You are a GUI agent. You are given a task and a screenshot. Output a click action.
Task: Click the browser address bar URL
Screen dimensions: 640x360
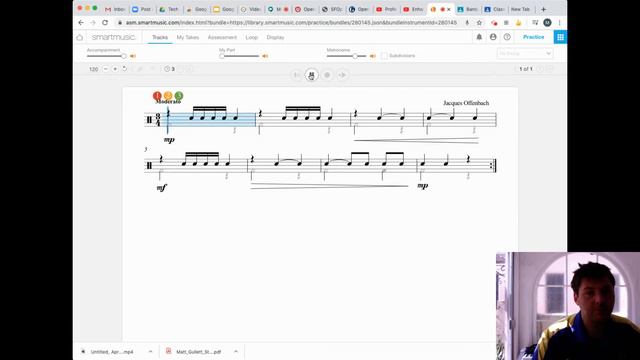(291, 22)
